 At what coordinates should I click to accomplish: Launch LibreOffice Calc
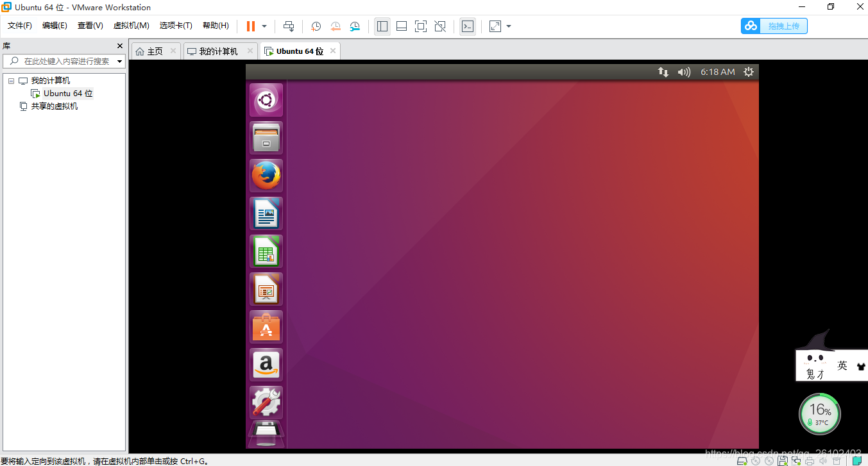point(266,251)
